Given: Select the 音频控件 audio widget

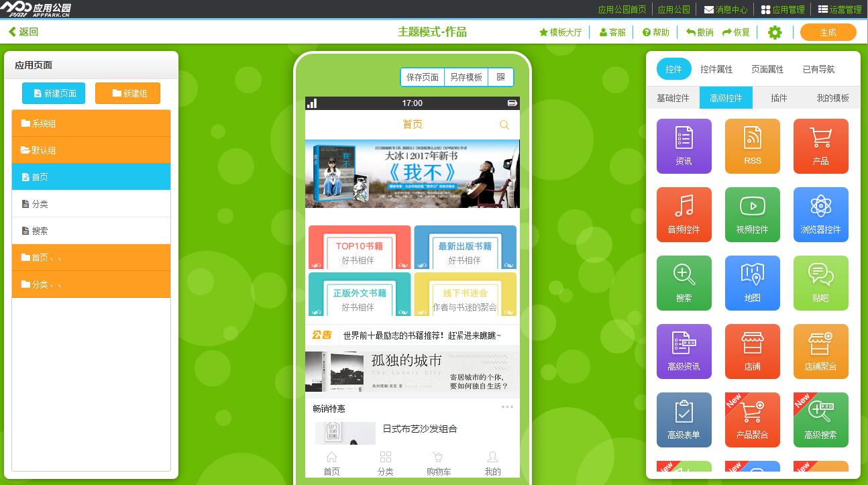Looking at the screenshot, I should (684, 214).
